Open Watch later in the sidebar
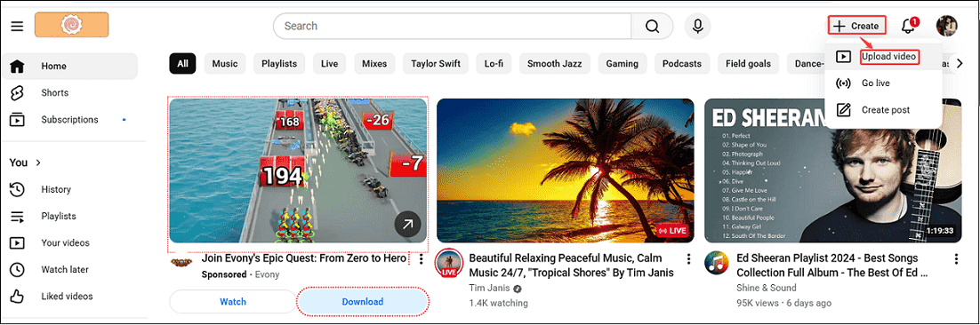 [69, 270]
